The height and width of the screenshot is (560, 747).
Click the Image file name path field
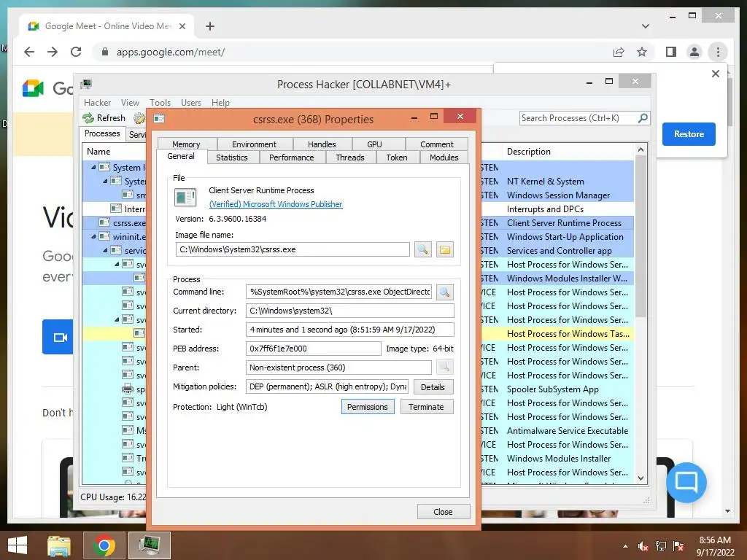(293, 249)
